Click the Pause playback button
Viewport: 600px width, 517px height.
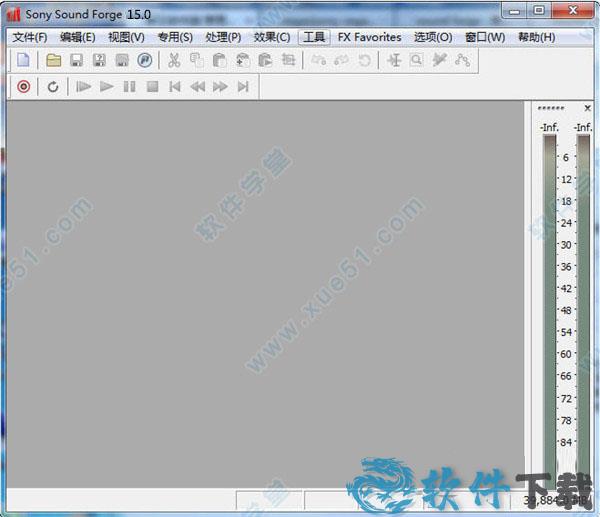tap(129, 87)
